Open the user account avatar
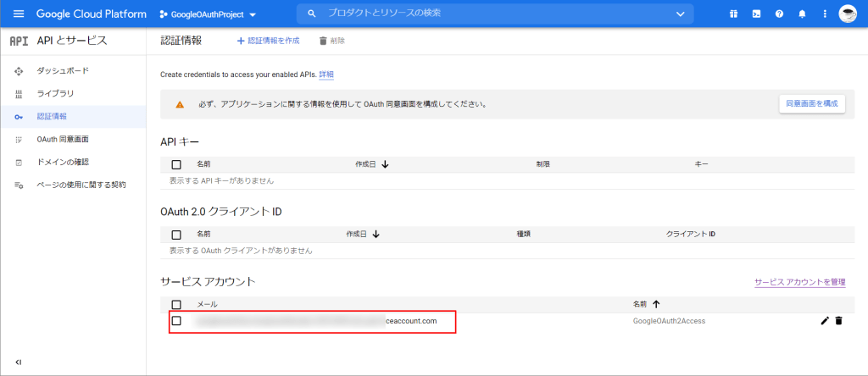Image resolution: width=868 pixels, height=376 pixels. click(848, 14)
